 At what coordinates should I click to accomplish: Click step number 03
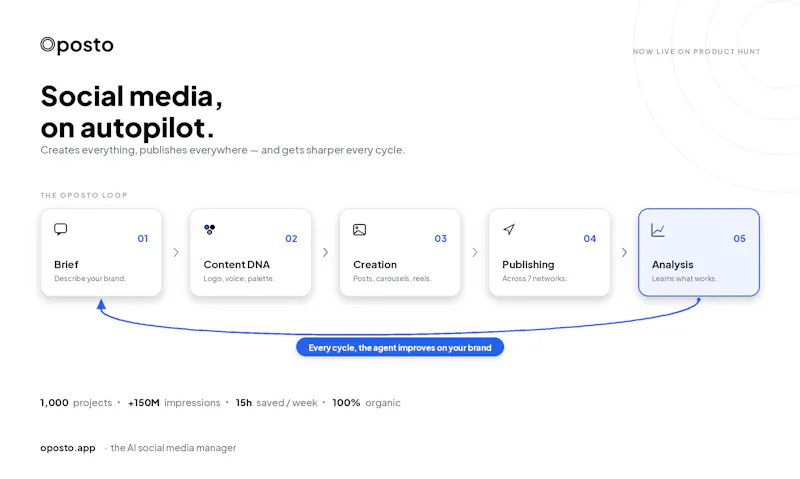point(441,238)
